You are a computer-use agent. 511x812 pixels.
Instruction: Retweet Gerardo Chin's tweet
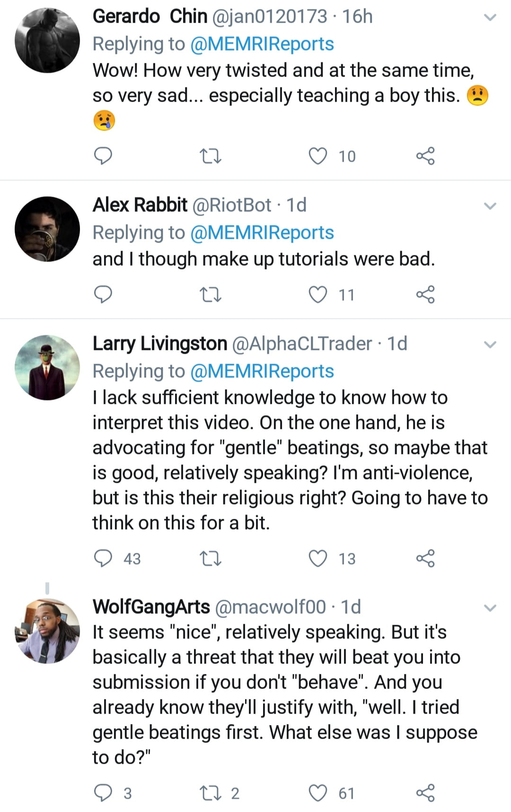[211, 156]
